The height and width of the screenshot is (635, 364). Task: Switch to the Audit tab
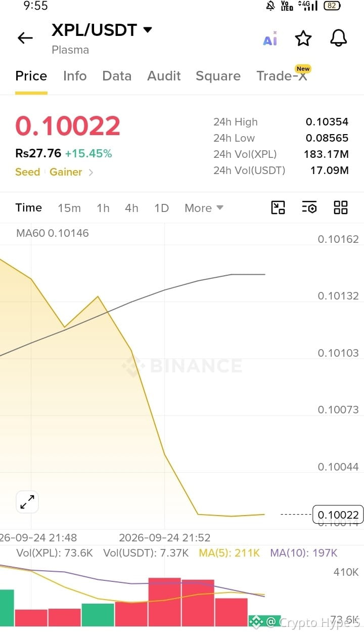pyautogui.click(x=164, y=76)
